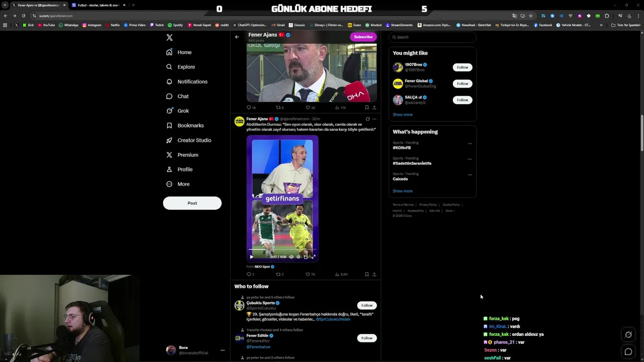Open Terms of Service link
This screenshot has width=644, height=362.
(403, 205)
